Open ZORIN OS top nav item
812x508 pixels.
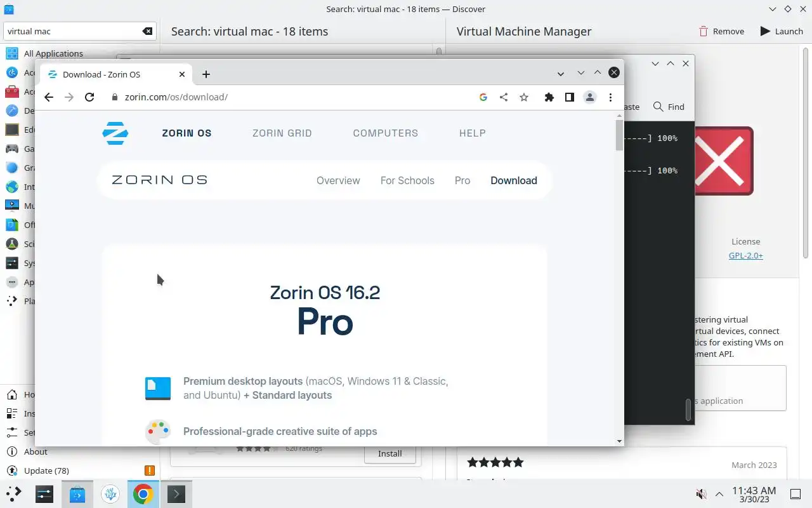pyautogui.click(x=187, y=133)
